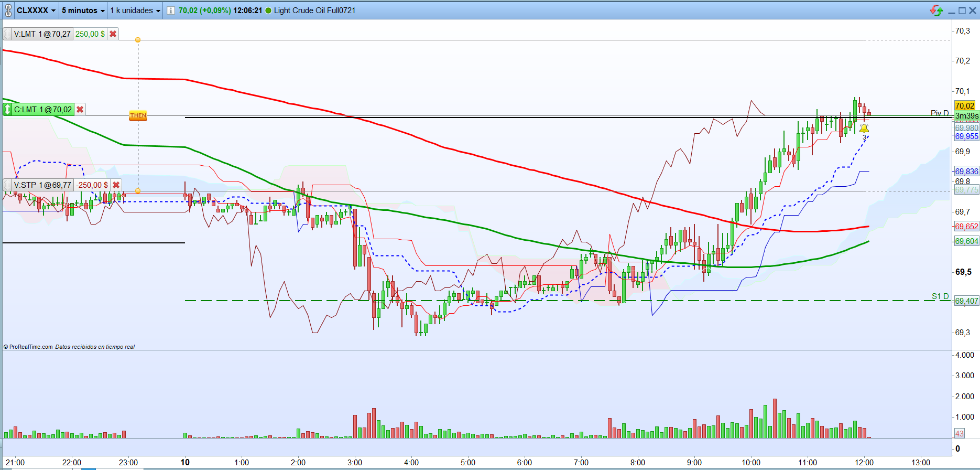This screenshot has height=470, width=980.
Task: Click the 70,02 (+0,09%) price quote
Action: [204, 10]
